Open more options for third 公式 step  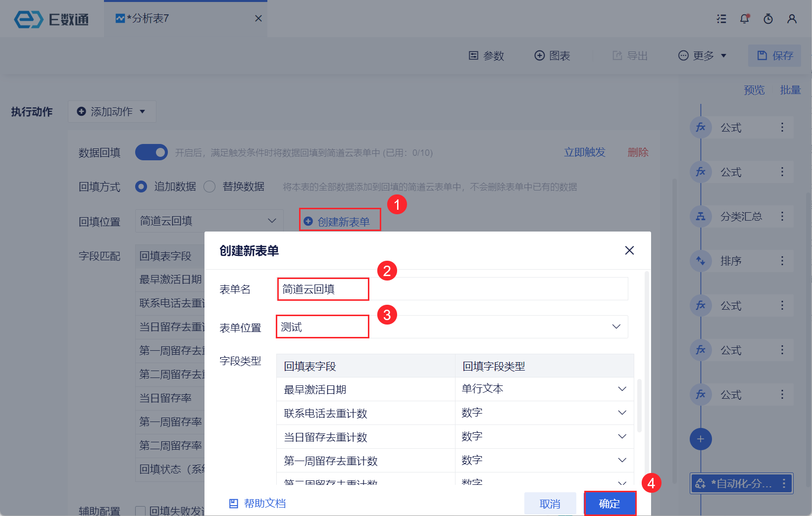coord(782,306)
